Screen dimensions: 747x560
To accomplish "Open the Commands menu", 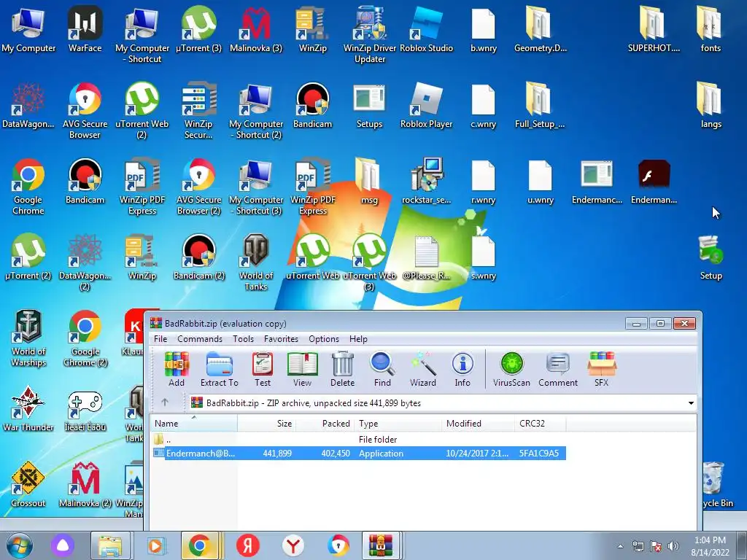I will pyautogui.click(x=200, y=339).
